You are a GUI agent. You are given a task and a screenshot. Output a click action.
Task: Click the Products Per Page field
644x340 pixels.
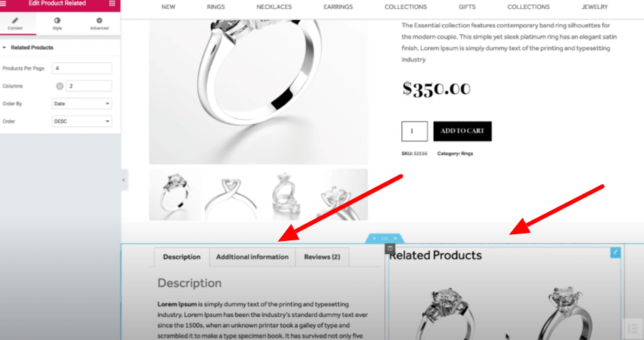tap(82, 68)
